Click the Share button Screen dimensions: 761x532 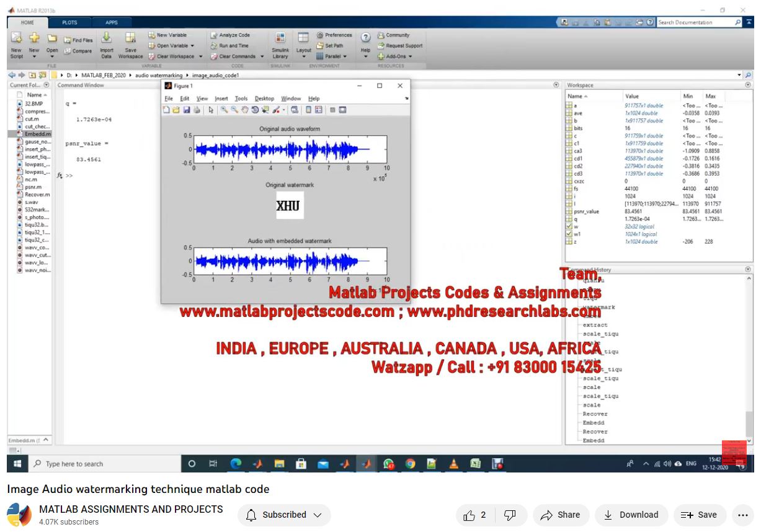[x=560, y=515]
